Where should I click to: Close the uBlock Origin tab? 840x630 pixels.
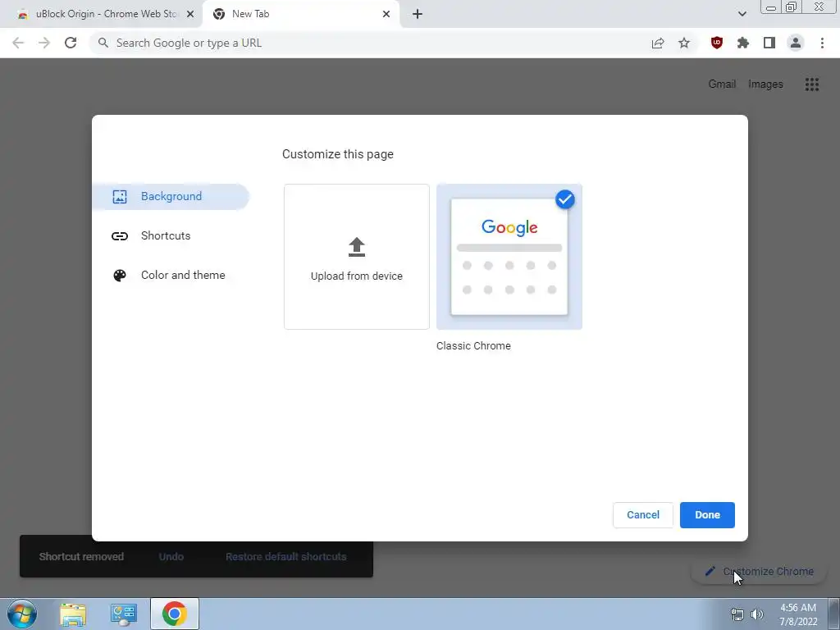(190, 14)
